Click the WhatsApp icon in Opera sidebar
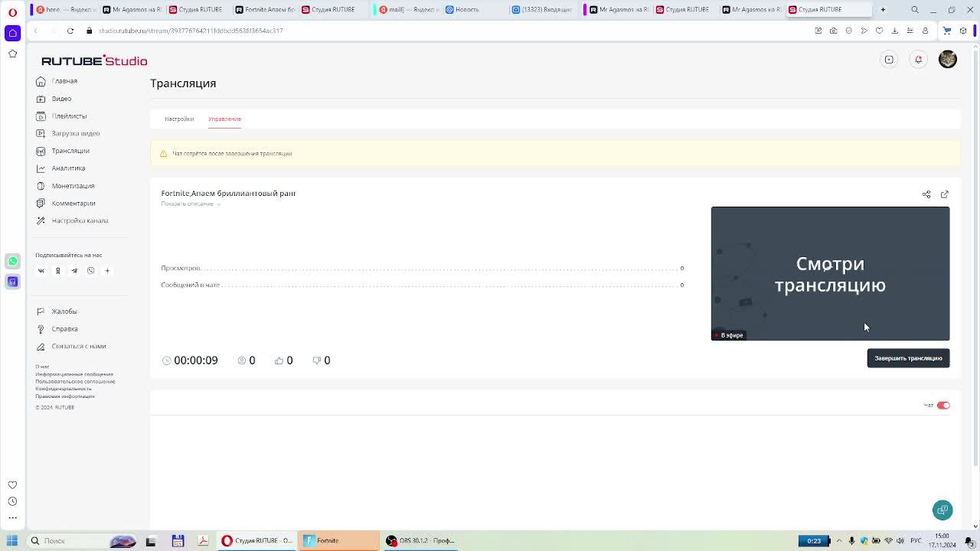 point(12,262)
